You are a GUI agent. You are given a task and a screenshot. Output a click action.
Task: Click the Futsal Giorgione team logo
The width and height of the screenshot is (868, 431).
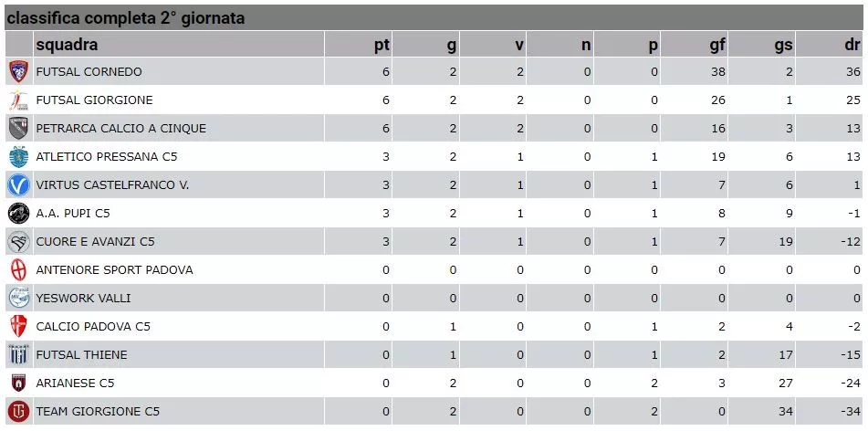click(x=18, y=100)
